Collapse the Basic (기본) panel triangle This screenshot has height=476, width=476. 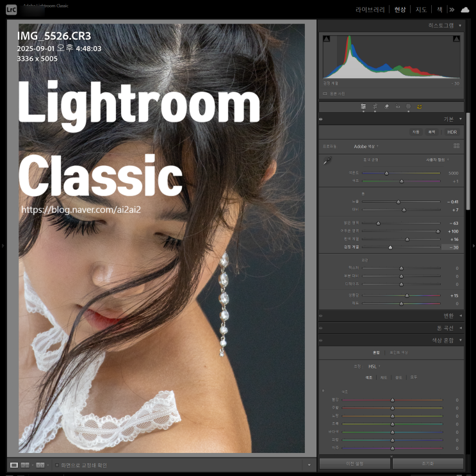(x=461, y=119)
